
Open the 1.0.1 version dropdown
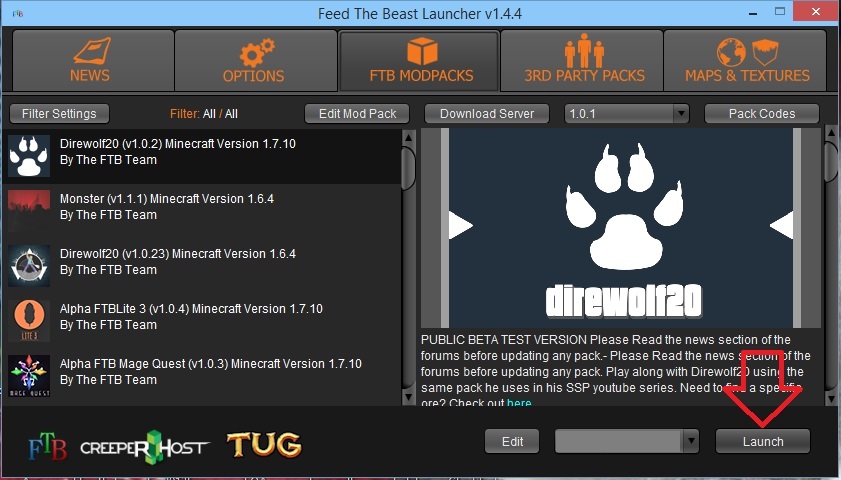tap(626, 114)
